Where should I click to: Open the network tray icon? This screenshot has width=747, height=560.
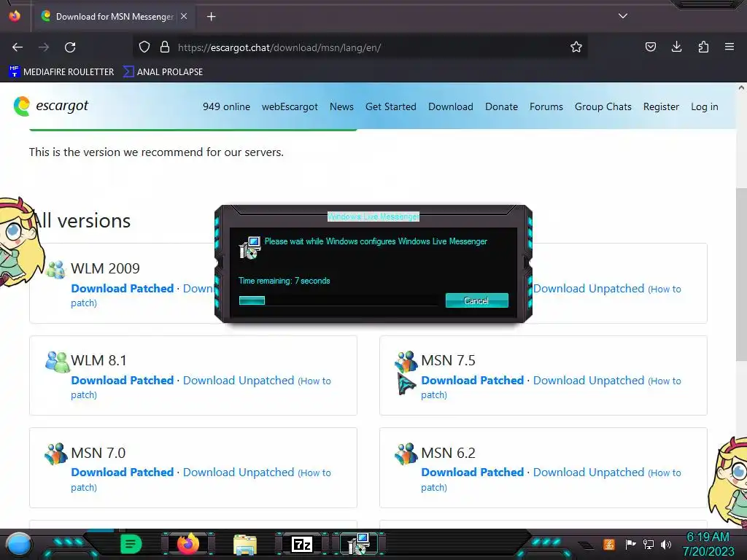[x=649, y=544]
